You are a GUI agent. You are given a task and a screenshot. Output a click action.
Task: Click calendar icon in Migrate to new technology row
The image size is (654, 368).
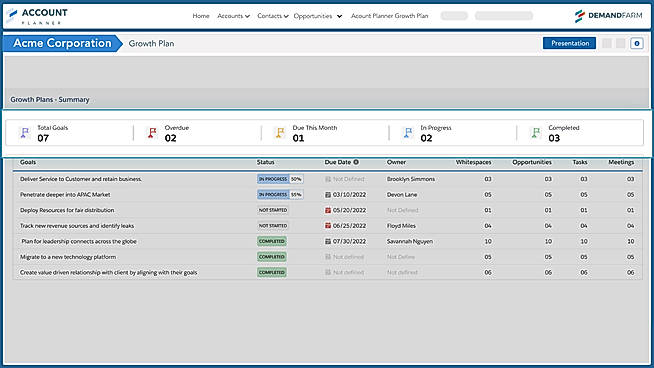click(x=328, y=257)
